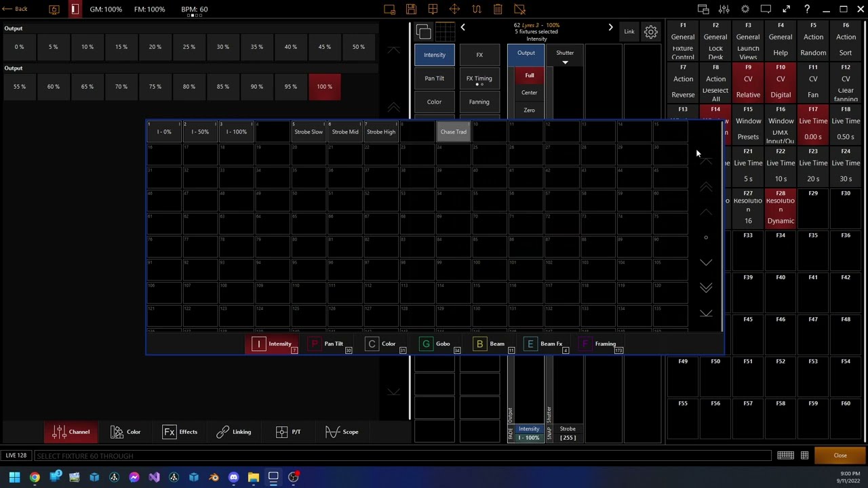
Task: Jump presets page up with double chevron
Action: coord(706,187)
